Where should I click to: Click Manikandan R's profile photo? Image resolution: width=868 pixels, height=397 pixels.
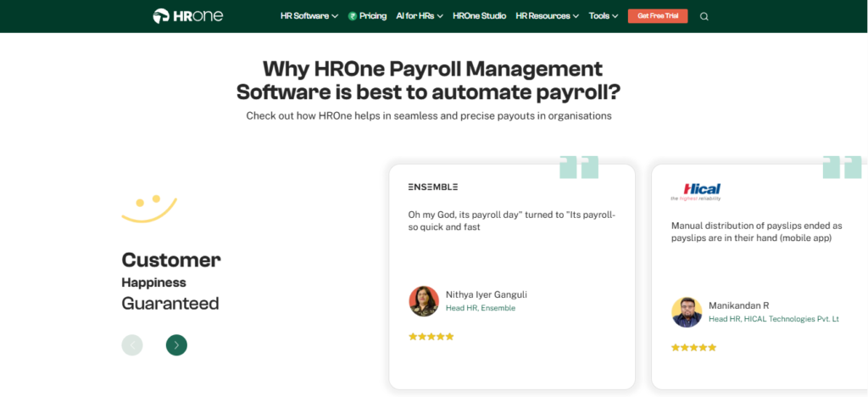[x=687, y=312]
